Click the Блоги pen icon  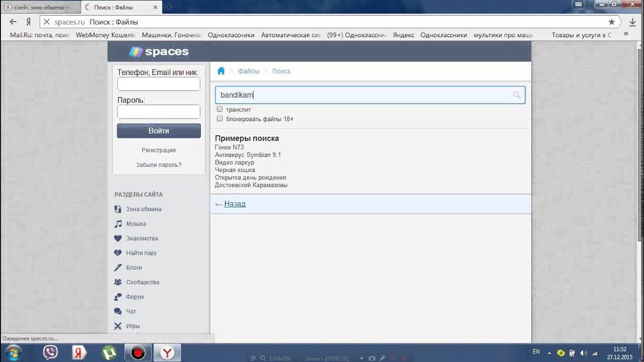118,267
